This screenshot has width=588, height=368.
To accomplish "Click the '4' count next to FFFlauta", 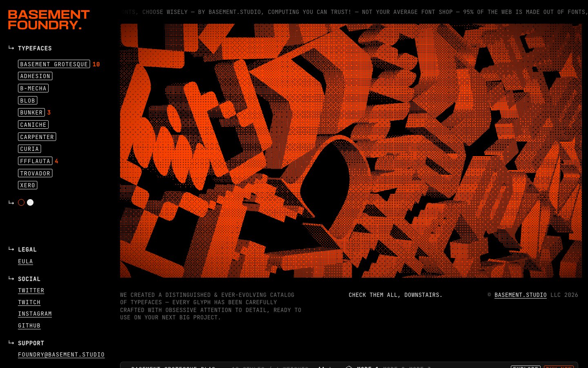I will pyautogui.click(x=56, y=161).
